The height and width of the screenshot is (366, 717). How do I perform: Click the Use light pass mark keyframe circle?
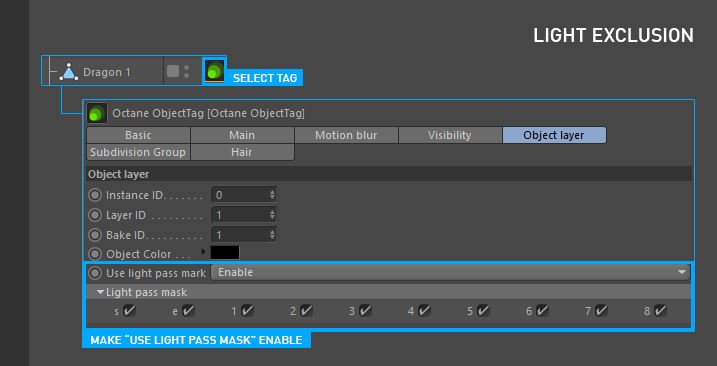[95, 273]
